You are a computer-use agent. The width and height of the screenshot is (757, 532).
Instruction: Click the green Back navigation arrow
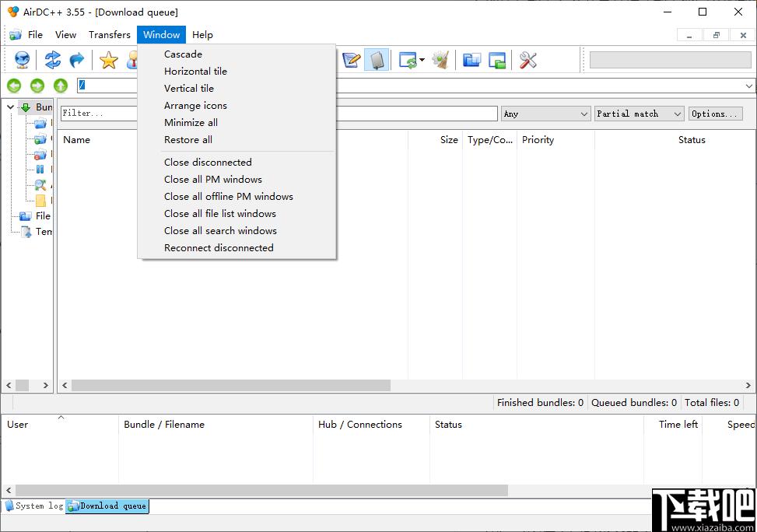14,86
